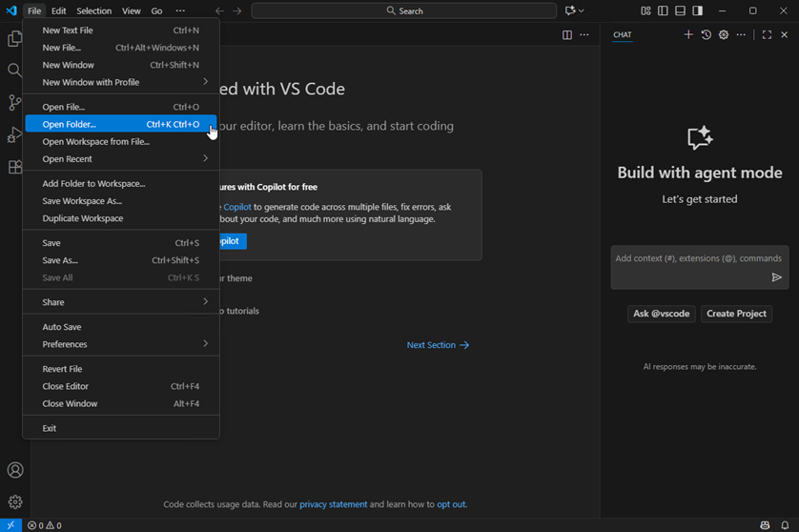The image size is (799, 532).
Task: Open the Run and Debug view icon
Action: pos(14,135)
